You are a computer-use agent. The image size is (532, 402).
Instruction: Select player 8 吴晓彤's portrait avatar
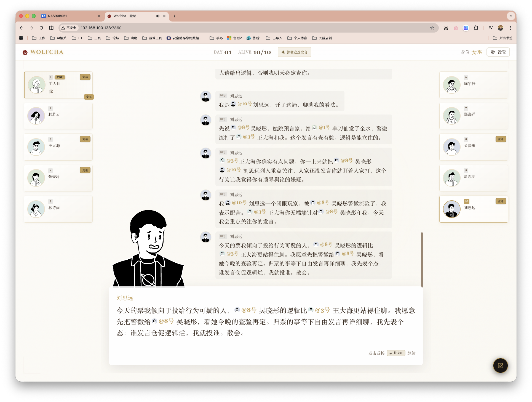[x=451, y=147]
